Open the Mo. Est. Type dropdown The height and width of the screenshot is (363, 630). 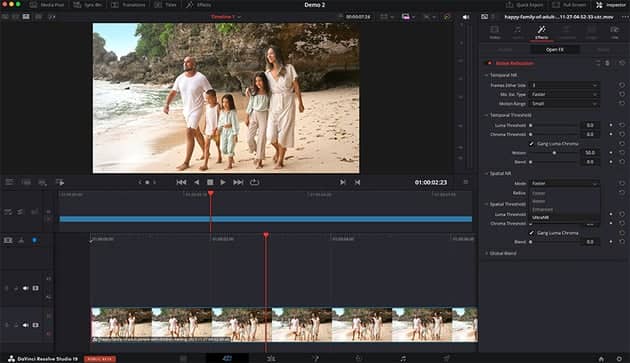(564, 94)
